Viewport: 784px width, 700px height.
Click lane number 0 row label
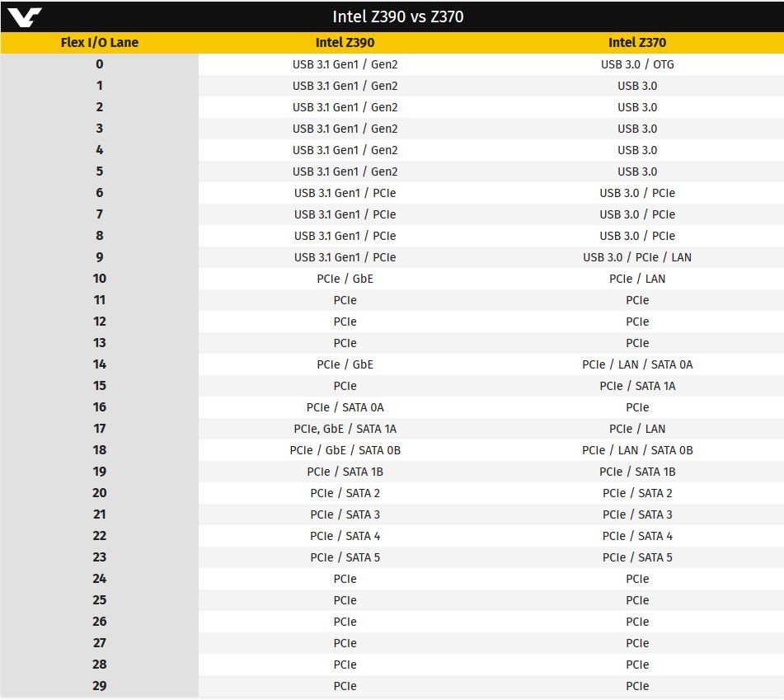click(x=100, y=64)
